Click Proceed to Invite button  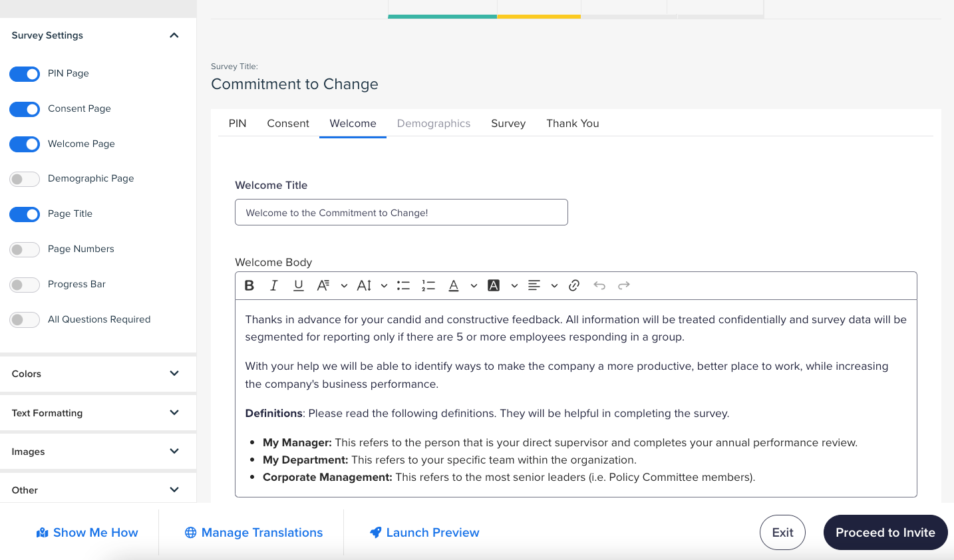(885, 532)
